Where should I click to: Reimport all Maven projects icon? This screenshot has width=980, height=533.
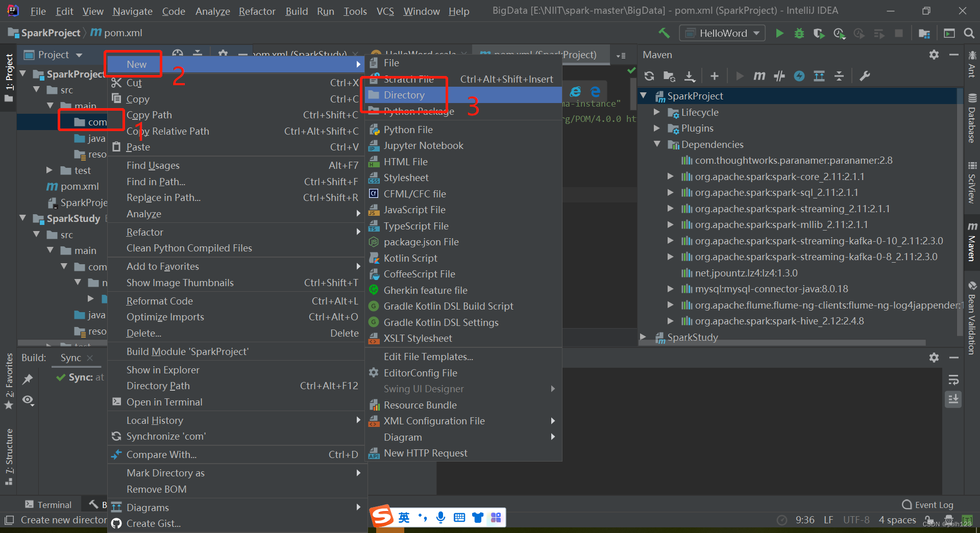click(x=649, y=76)
